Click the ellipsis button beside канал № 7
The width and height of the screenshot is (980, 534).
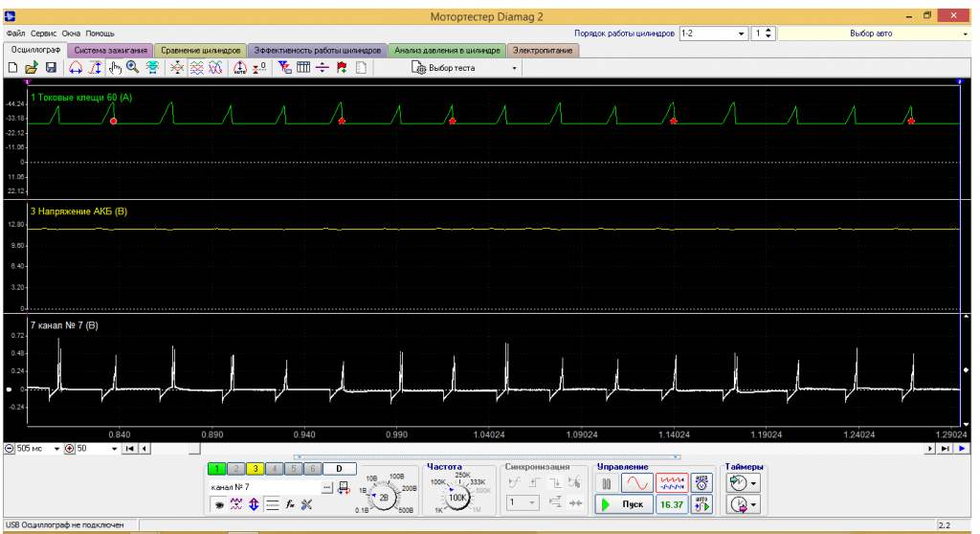[x=327, y=487]
